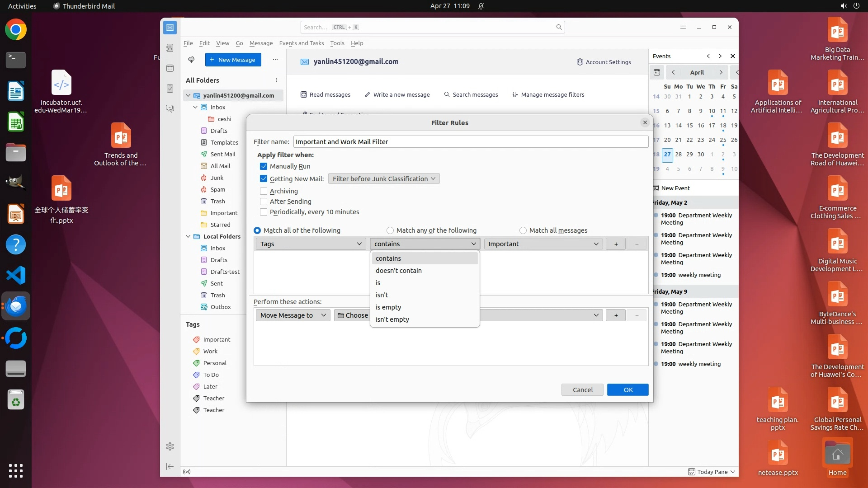Open the Tags criterion dropdown
The height and width of the screenshot is (488, 868).
[x=311, y=244]
